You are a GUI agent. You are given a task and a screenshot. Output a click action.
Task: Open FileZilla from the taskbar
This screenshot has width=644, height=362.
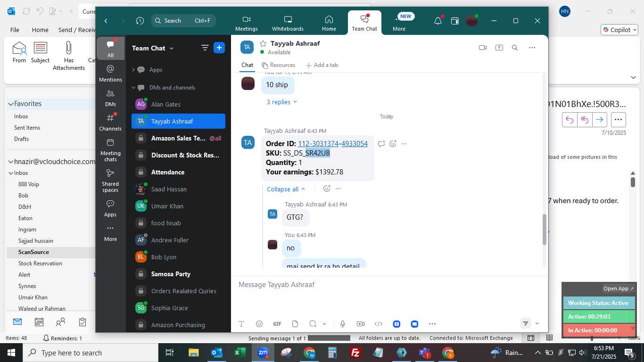tap(355, 353)
